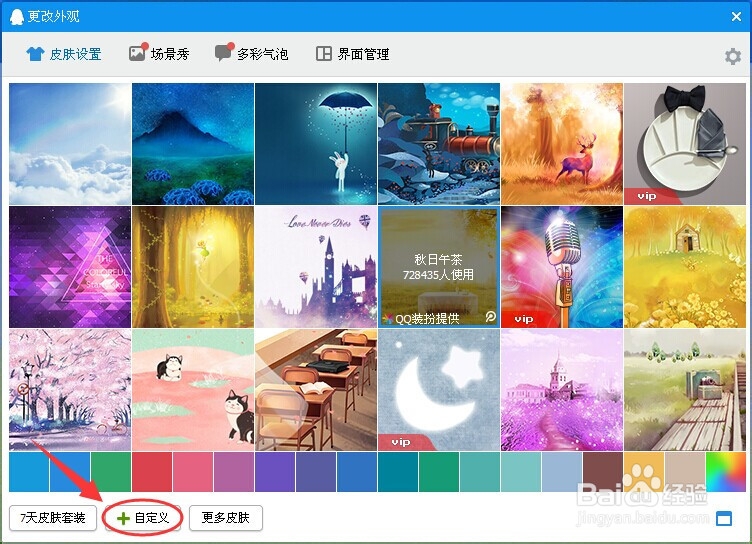Select the plate and bow tie vip skin
Screen dimensions: 752x544
[685, 144]
